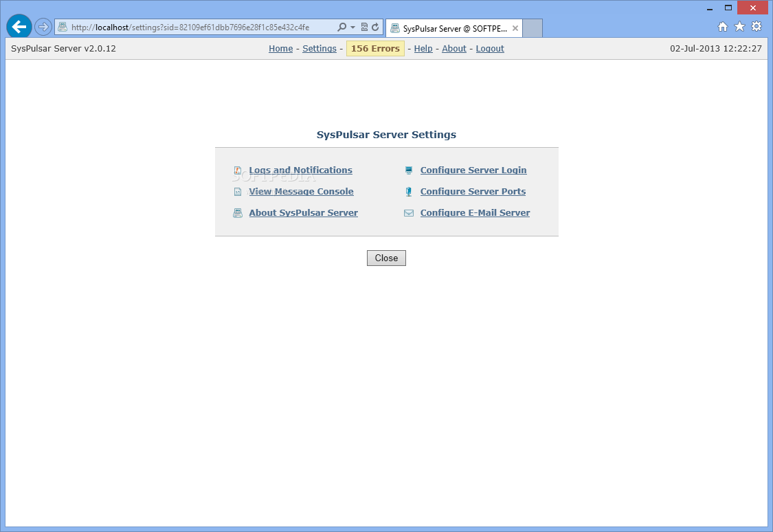Click the 156 Errors badge
The height and width of the screenshot is (532, 773).
pos(375,48)
